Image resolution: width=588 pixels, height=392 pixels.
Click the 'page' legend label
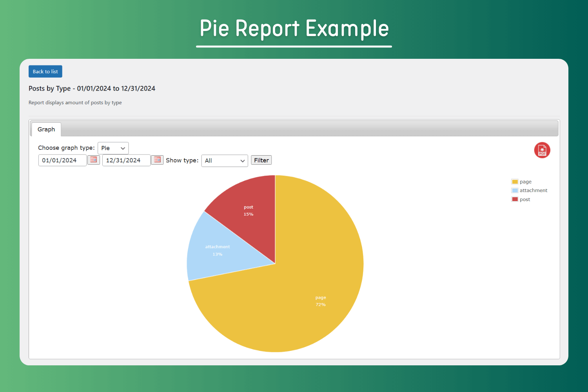(526, 182)
